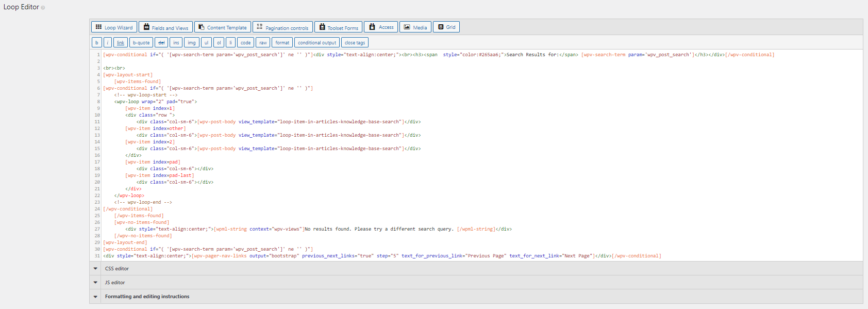
Task: Insert a Content Template
Action: 222,27
